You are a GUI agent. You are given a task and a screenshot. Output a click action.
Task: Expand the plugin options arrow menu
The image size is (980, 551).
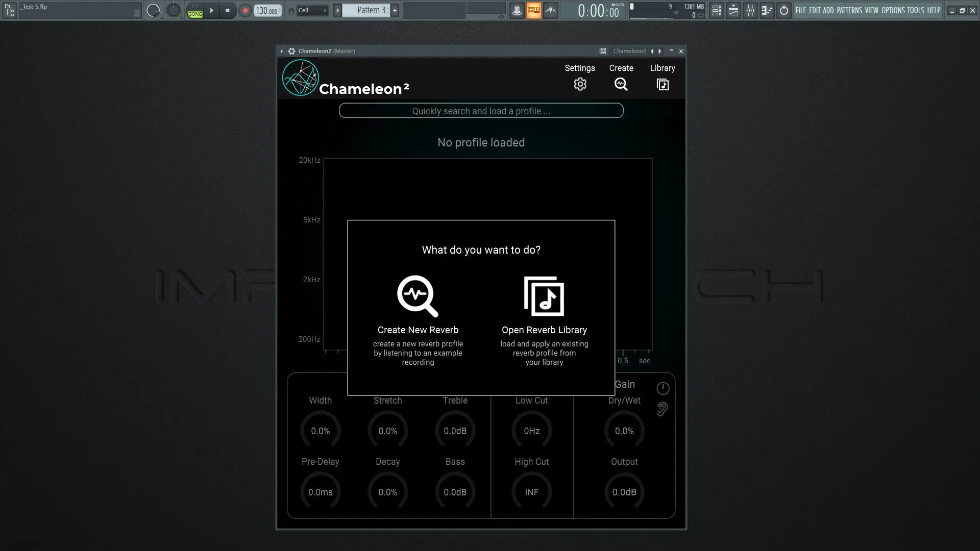[x=281, y=51]
